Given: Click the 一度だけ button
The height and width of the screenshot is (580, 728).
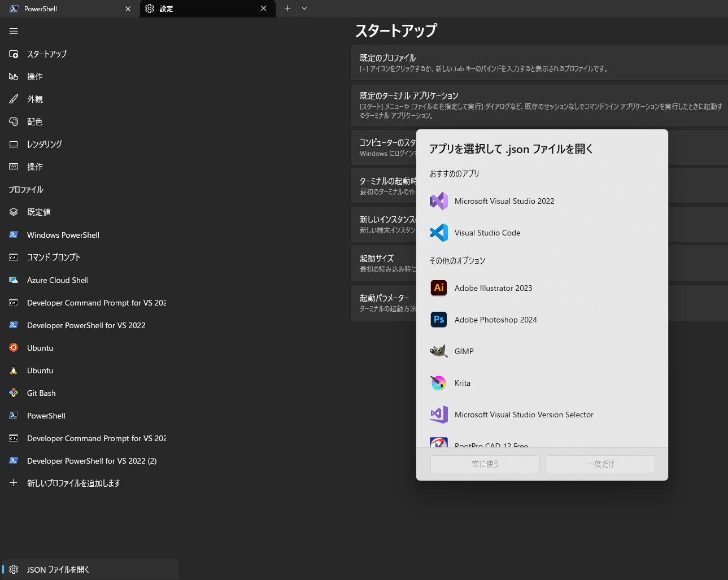Looking at the screenshot, I should click(x=600, y=464).
